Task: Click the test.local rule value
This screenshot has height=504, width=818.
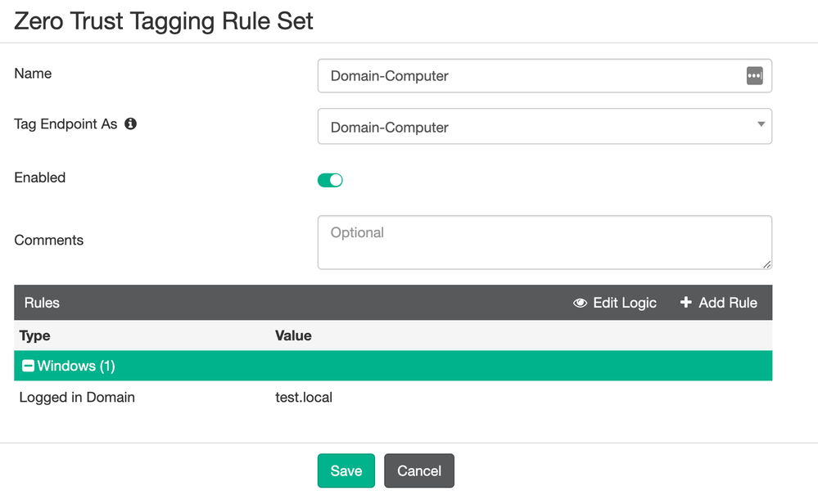Action: (x=304, y=398)
